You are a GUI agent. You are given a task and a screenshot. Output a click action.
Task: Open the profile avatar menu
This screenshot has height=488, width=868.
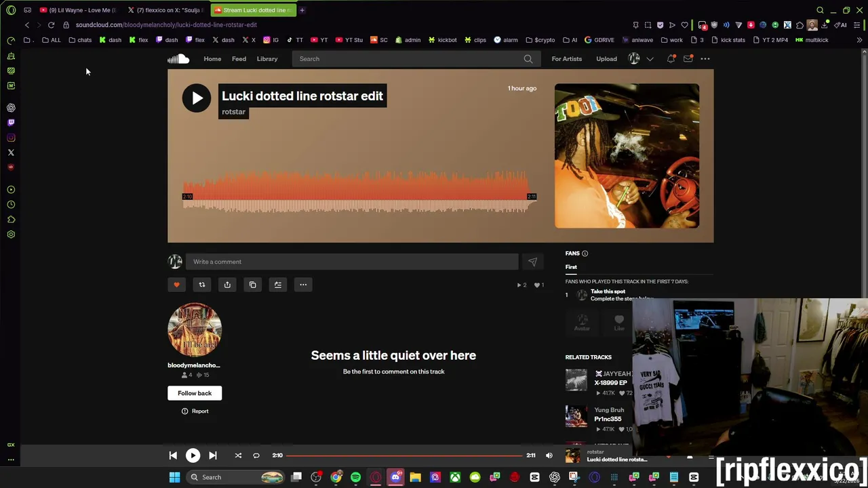(x=634, y=59)
